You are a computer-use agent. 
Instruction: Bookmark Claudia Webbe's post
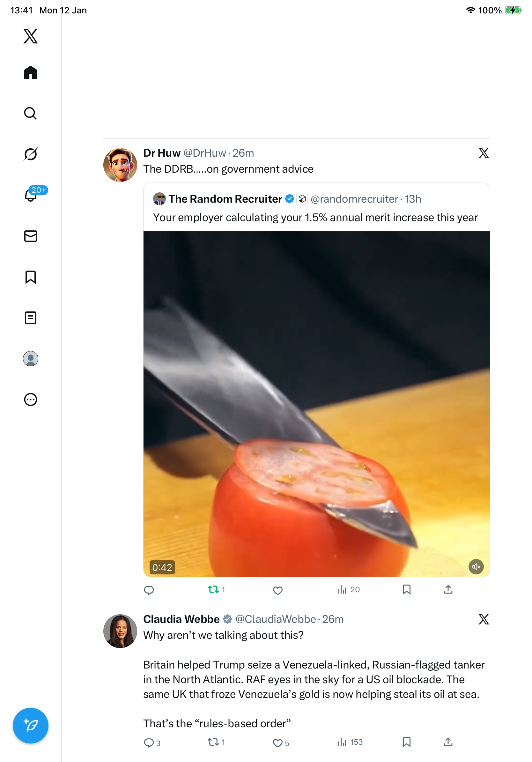[x=407, y=742]
